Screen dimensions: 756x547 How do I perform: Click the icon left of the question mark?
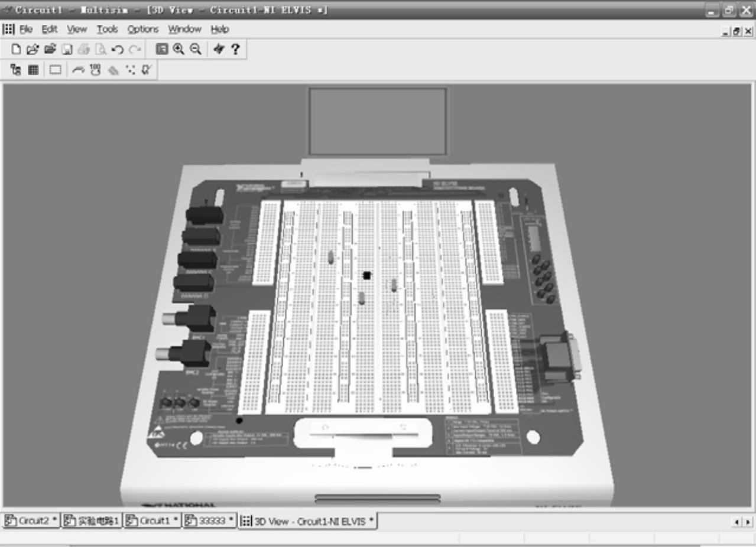[219, 50]
